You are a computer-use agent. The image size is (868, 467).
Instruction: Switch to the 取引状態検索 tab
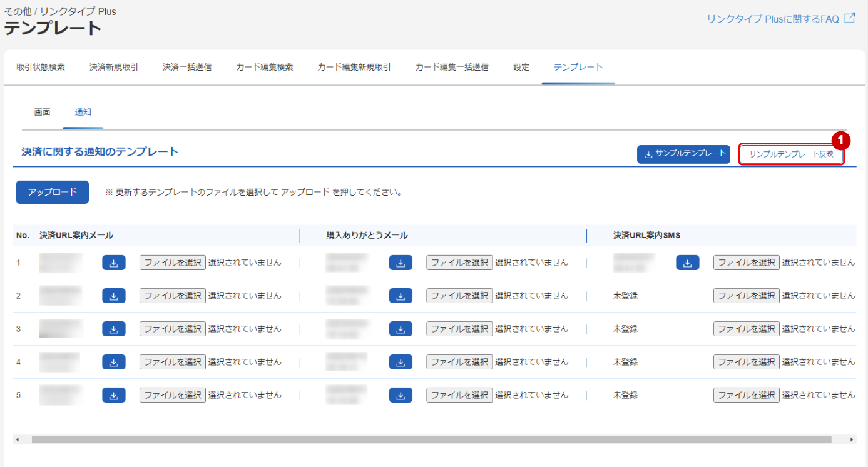tap(41, 67)
